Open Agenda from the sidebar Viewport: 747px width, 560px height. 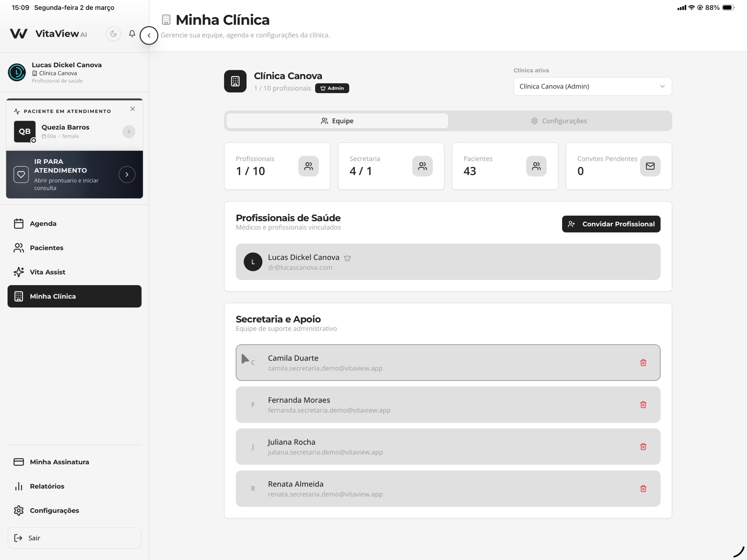point(74,224)
